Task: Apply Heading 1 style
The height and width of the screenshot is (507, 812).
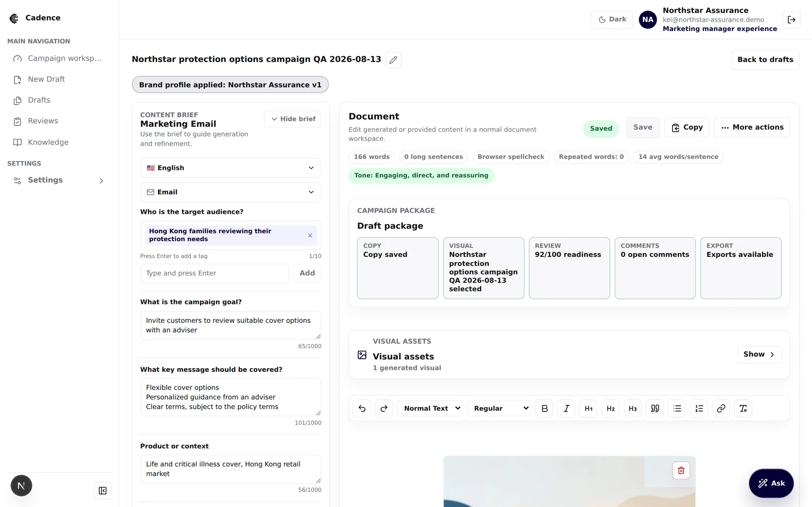Action: pyautogui.click(x=588, y=409)
